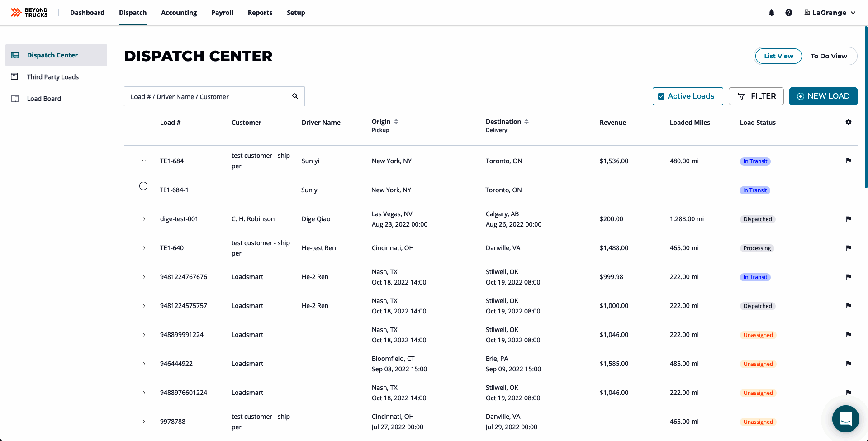Click the search magnifier icon
This screenshot has width=868, height=441.
295,96
